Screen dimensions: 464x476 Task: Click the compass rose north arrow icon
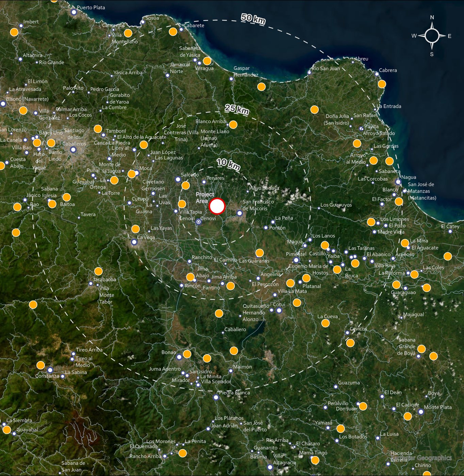[x=432, y=35]
